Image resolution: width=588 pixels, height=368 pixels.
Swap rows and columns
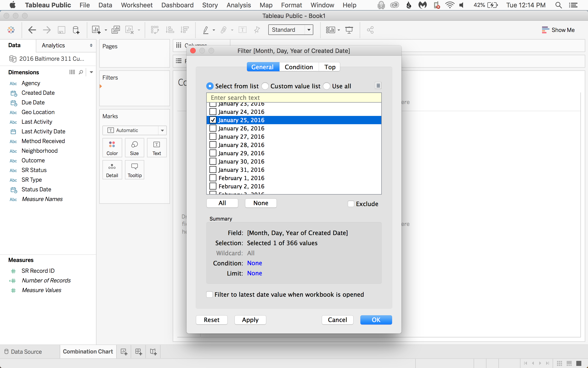coord(155,30)
